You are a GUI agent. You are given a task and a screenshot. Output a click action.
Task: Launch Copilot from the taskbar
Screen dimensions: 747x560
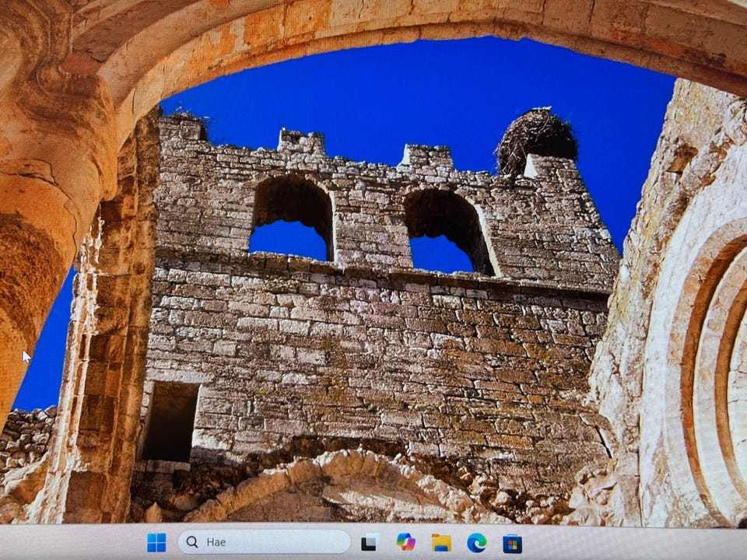406,542
